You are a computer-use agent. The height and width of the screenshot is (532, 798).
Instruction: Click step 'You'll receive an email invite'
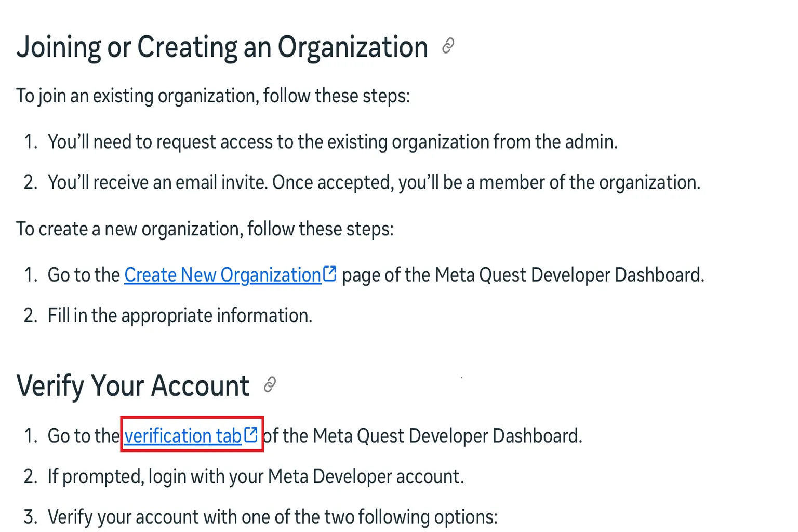pyautogui.click(x=374, y=182)
